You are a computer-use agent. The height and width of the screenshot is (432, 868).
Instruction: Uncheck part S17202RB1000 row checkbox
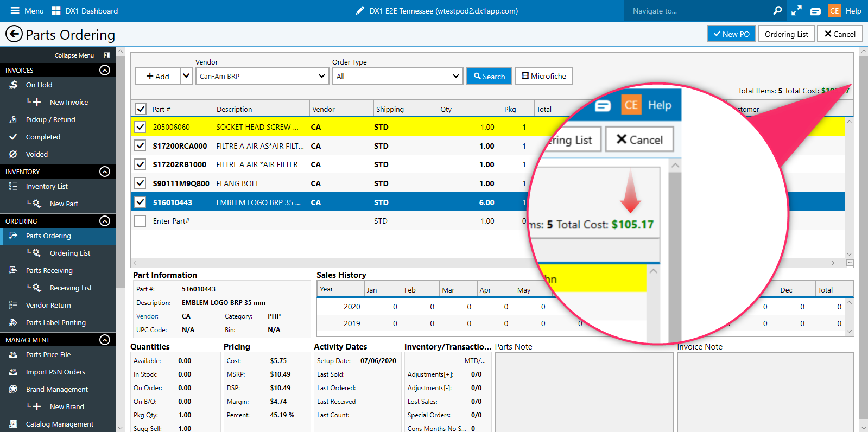140,164
